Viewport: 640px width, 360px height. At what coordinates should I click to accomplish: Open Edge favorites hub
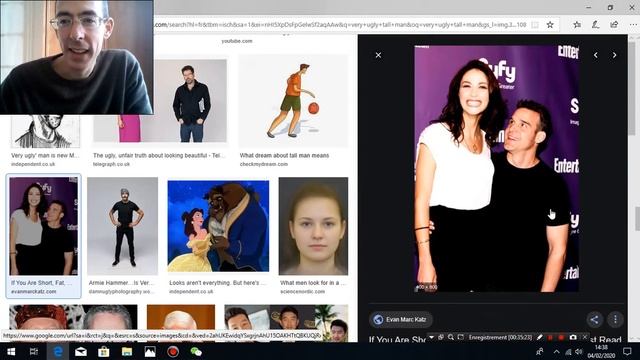pos(577,24)
